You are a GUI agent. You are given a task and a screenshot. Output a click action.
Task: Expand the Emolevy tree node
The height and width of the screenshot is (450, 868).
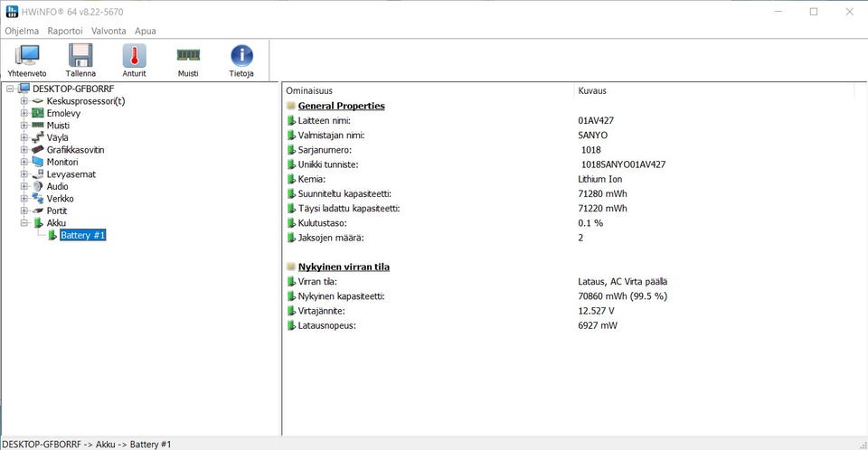point(24,113)
